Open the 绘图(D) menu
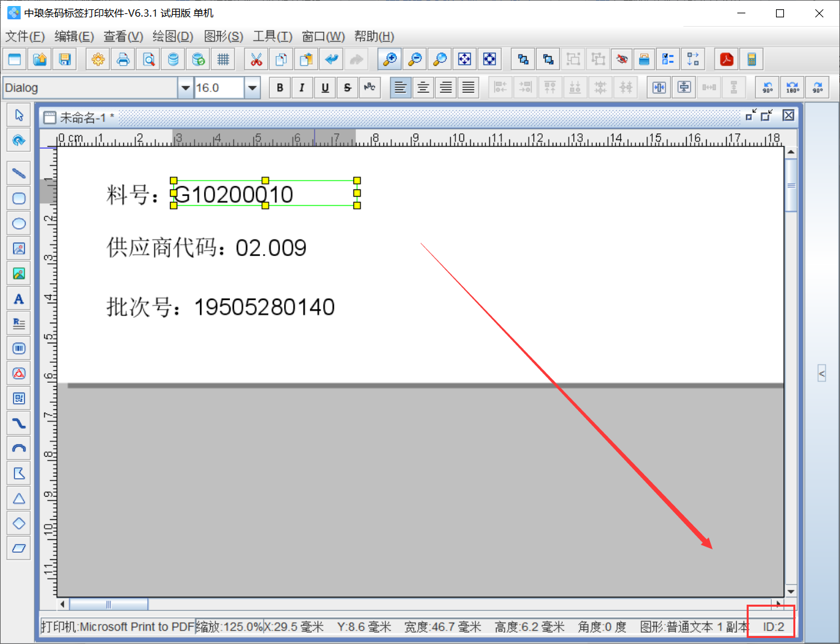Screen dimensions: 840x644 (x=173, y=36)
